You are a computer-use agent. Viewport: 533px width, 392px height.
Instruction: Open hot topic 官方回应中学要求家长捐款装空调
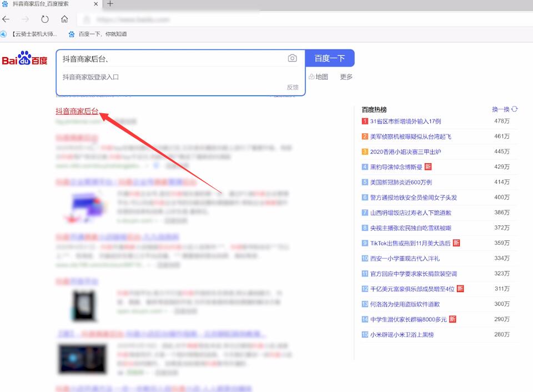(x=413, y=274)
